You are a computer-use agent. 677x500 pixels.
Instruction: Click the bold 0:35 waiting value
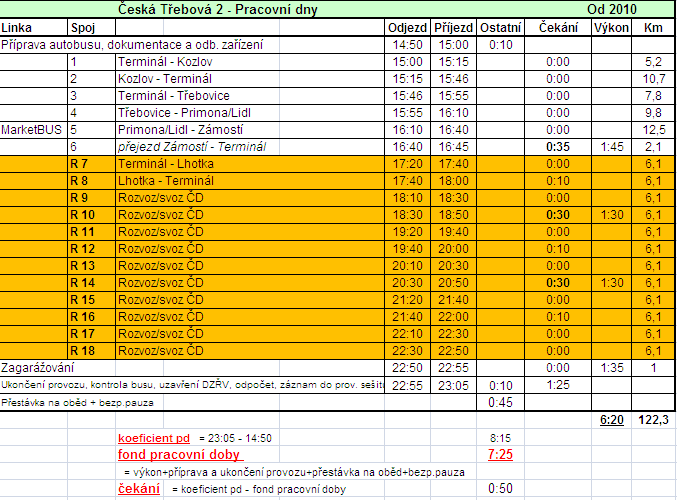click(558, 147)
